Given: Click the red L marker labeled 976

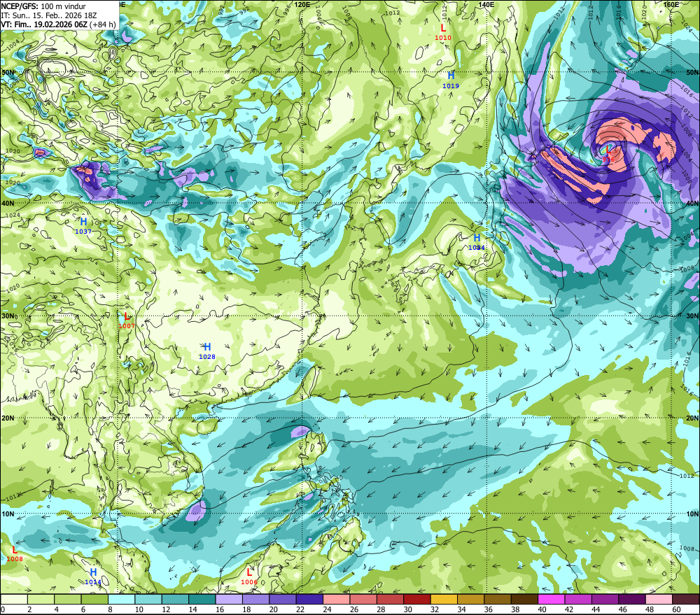Looking at the screenshot, I should point(608,150).
